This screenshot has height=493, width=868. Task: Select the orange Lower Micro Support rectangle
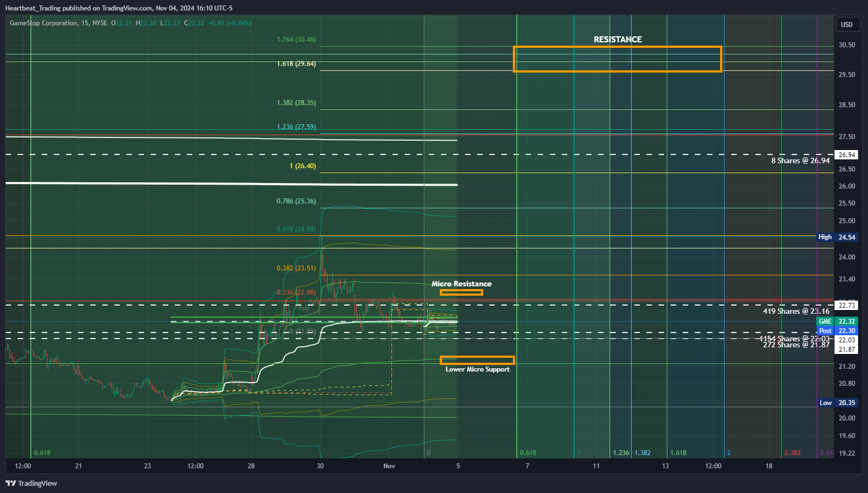tap(477, 360)
